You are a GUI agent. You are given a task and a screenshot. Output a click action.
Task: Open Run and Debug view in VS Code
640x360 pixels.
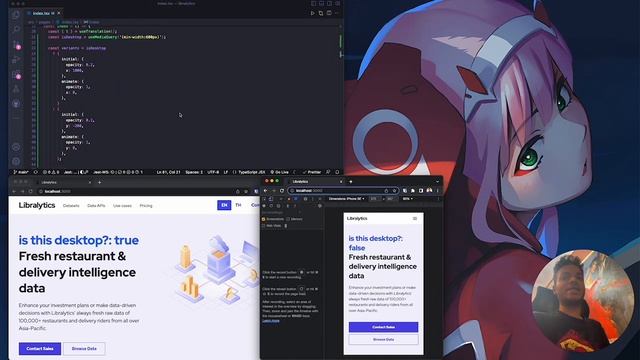click(16, 60)
